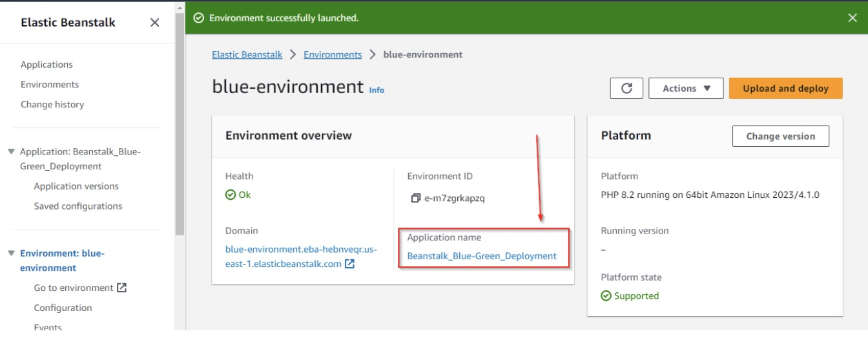
Task: Click the Info link beside blue-environment title
Action: click(377, 91)
